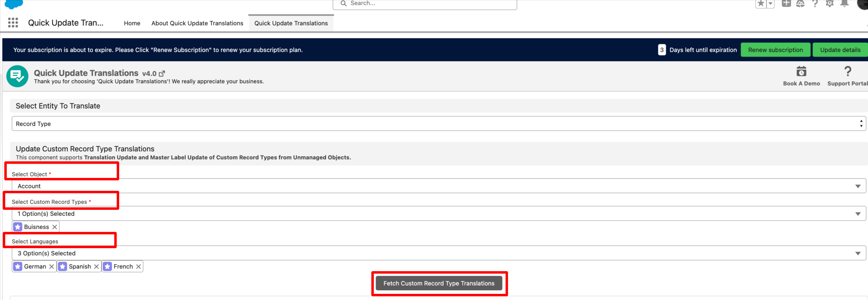Image resolution: width=868 pixels, height=300 pixels.
Task: Click the Favorites star icon
Action: coord(761,3)
